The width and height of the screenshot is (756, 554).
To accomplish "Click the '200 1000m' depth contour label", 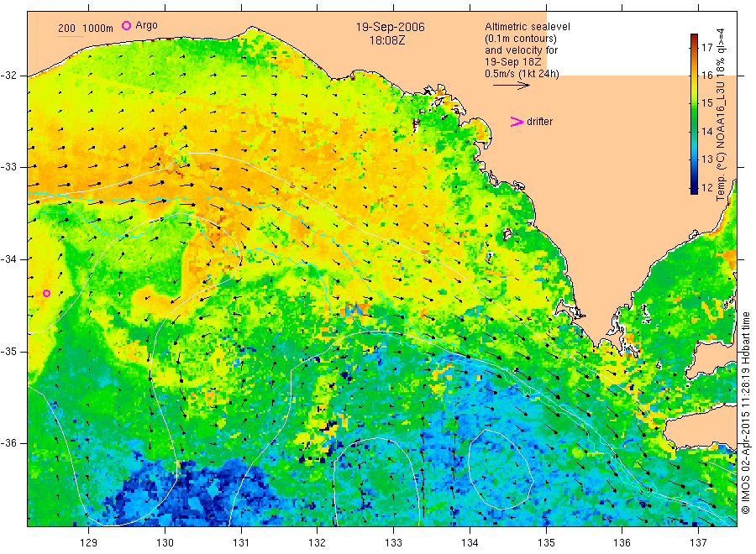I will pyautogui.click(x=86, y=28).
